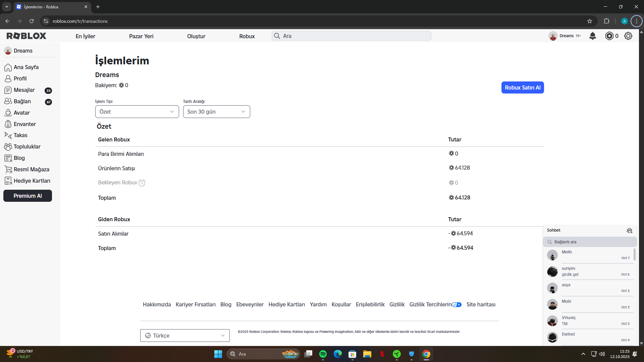Click the chat list scrollbar

tap(634, 255)
